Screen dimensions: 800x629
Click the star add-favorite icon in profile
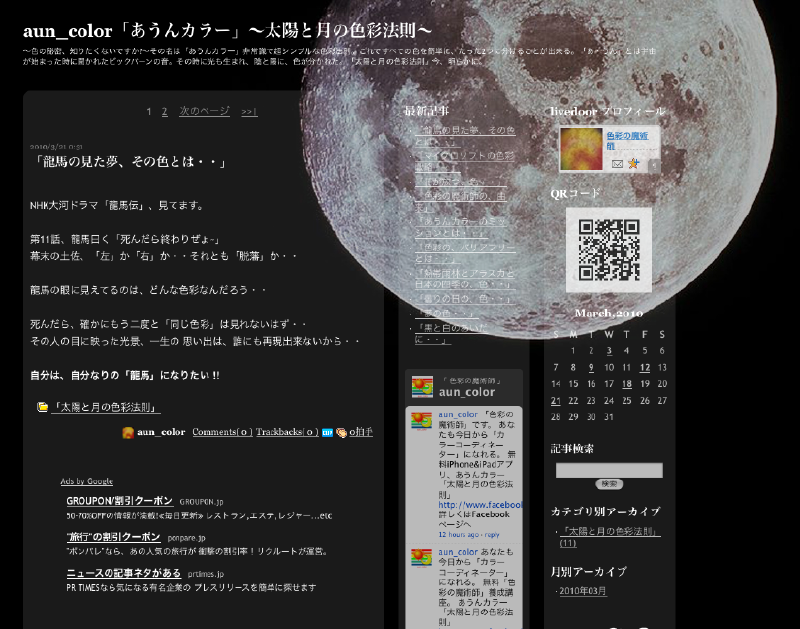click(633, 164)
